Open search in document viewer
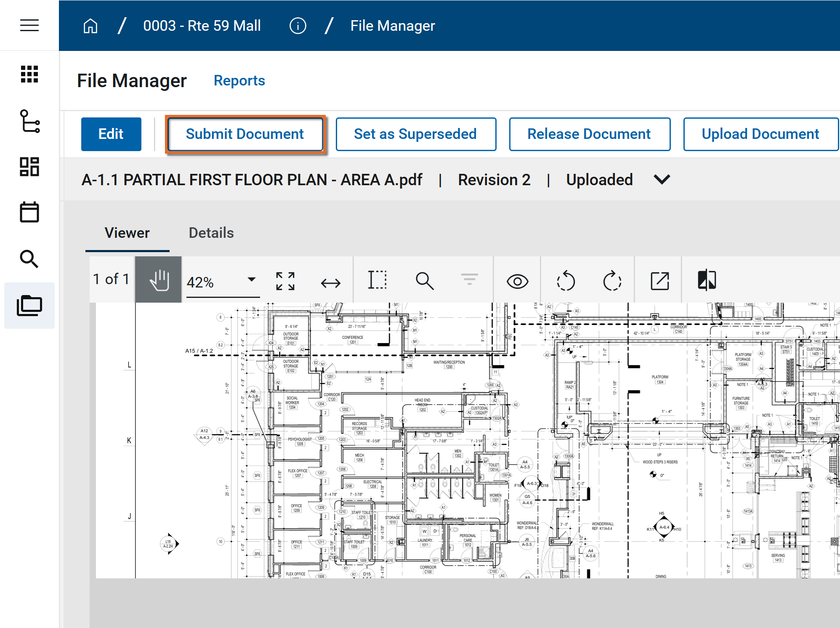840x628 pixels. [x=424, y=281]
